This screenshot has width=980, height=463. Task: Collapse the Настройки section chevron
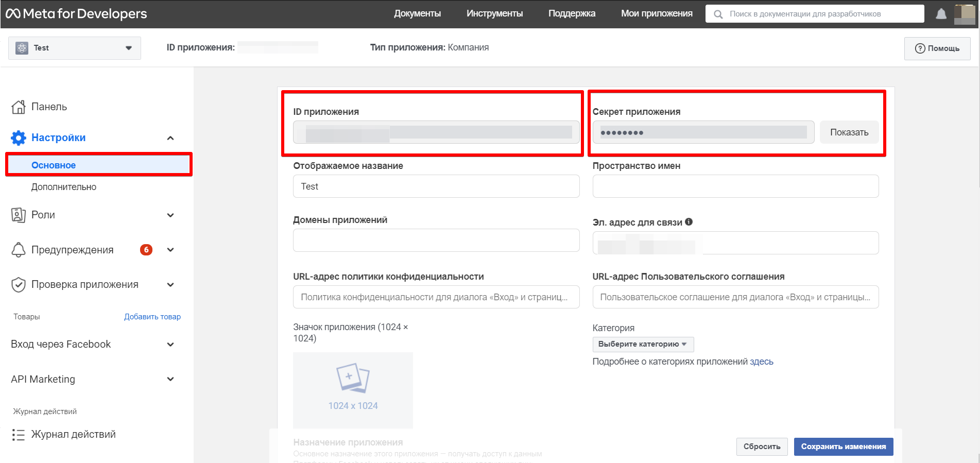point(170,138)
